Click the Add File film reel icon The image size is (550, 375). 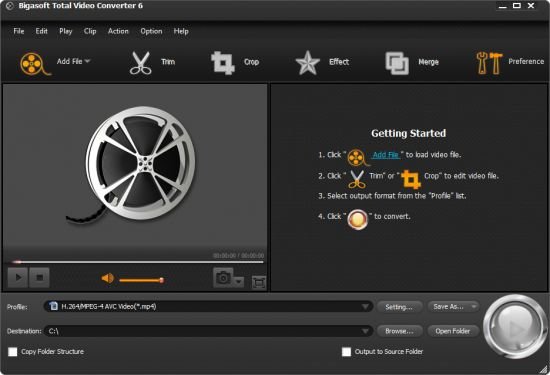coord(35,63)
